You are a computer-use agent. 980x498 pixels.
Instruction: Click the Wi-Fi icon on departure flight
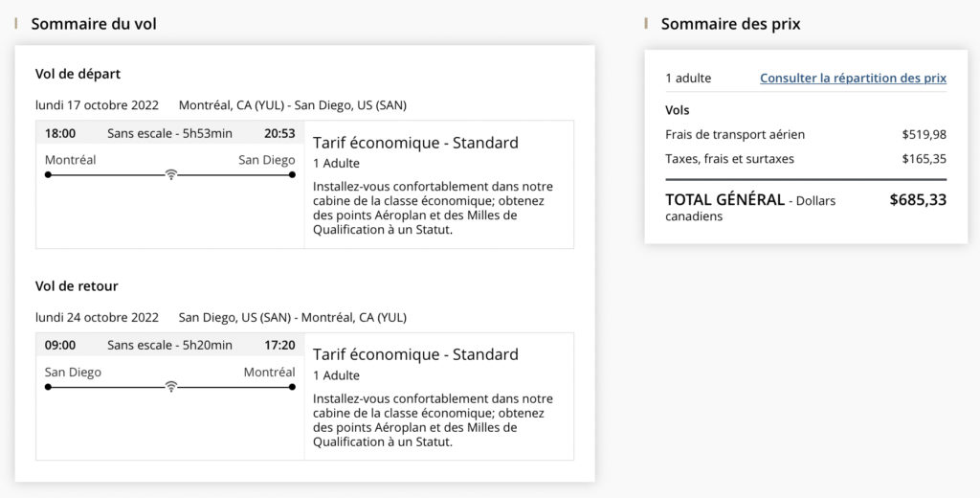point(170,175)
